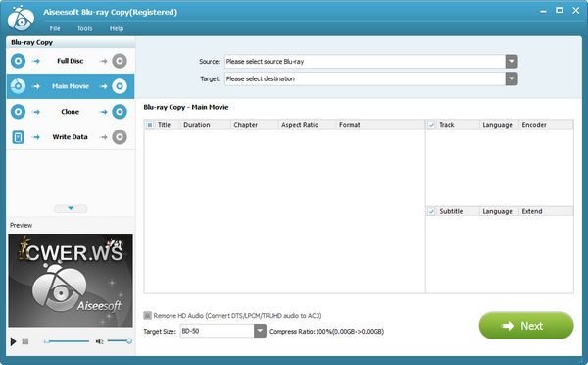
Task: Click the Aiseesoft logo in the title bar
Action: point(21,18)
